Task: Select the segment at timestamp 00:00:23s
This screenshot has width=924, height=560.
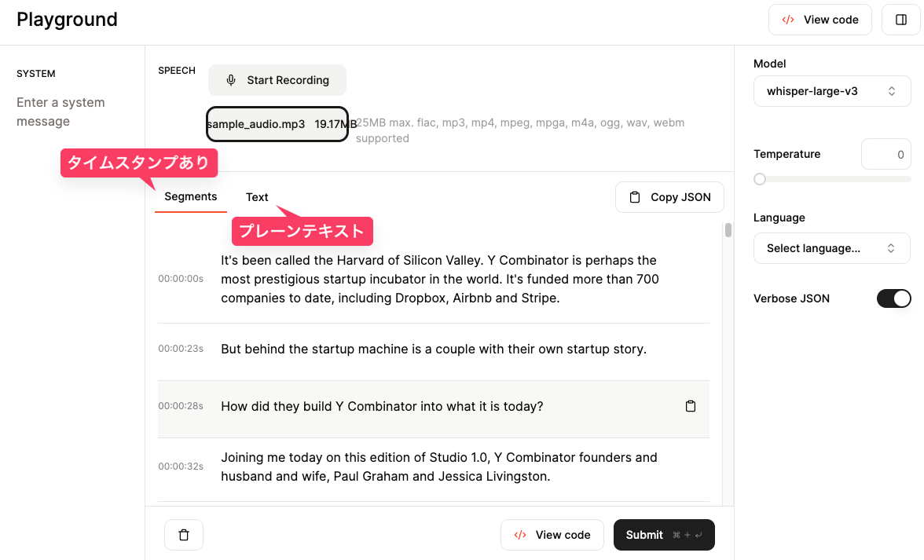Action: click(x=433, y=350)
